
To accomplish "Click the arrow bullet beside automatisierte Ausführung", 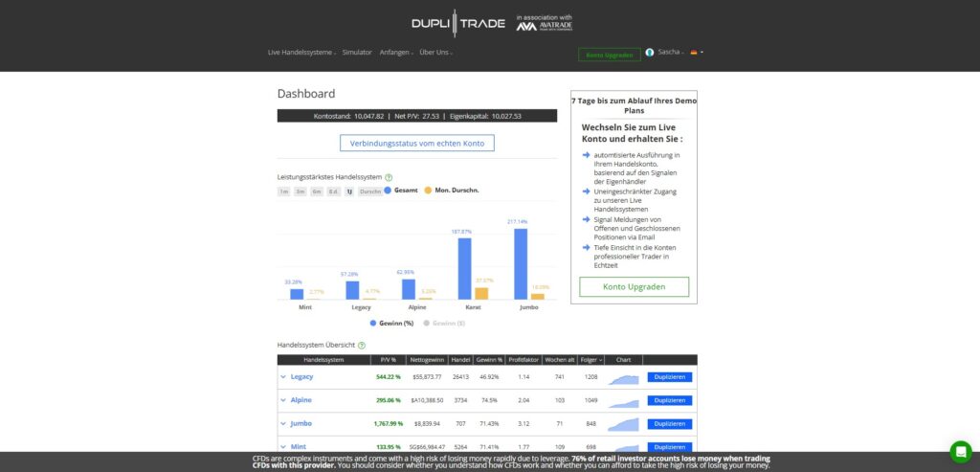I will [x=586, y=154].
